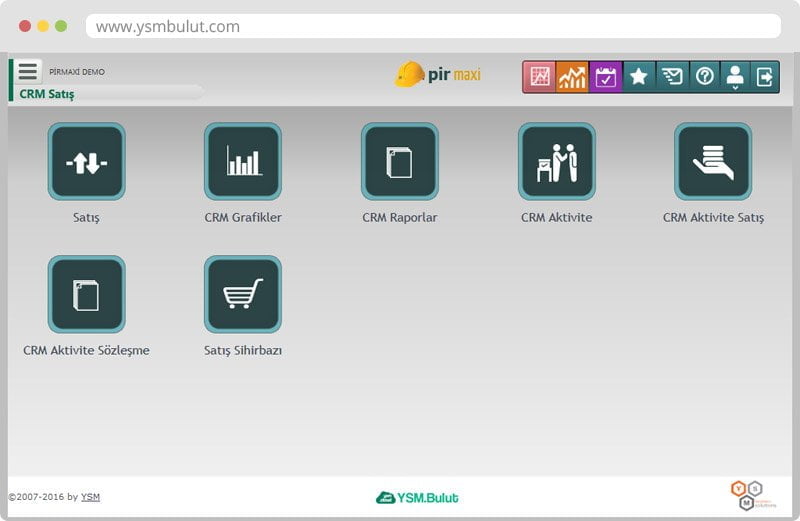Click the pink chart grid toolbar icon
Viewport: 800px width, 521px height.
pyautogui.click(x=540, y=77)
